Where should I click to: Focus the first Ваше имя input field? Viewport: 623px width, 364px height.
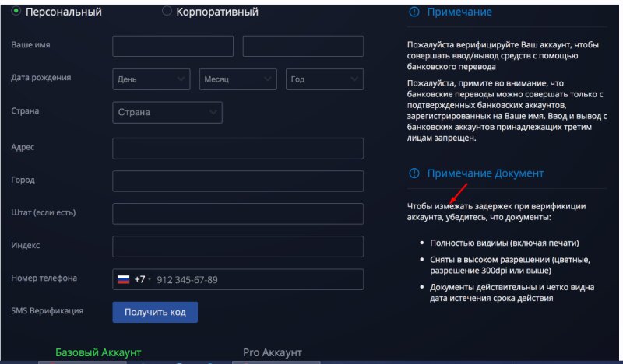click(x=173, y=47)
